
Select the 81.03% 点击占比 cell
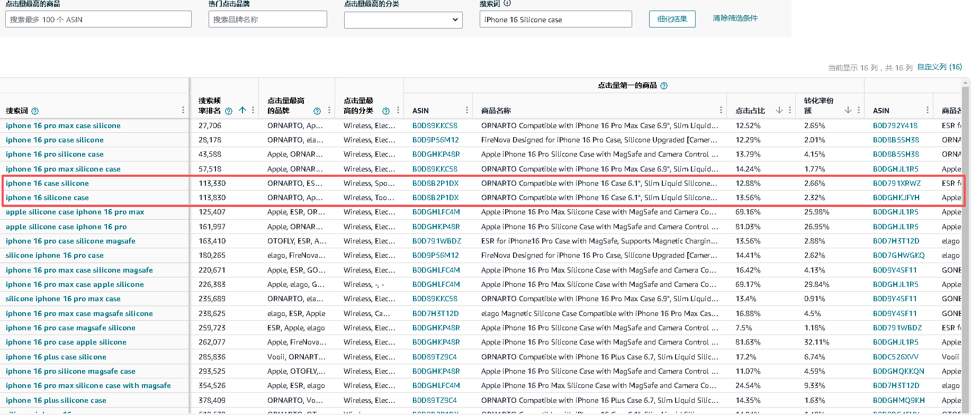pos(748,227)
